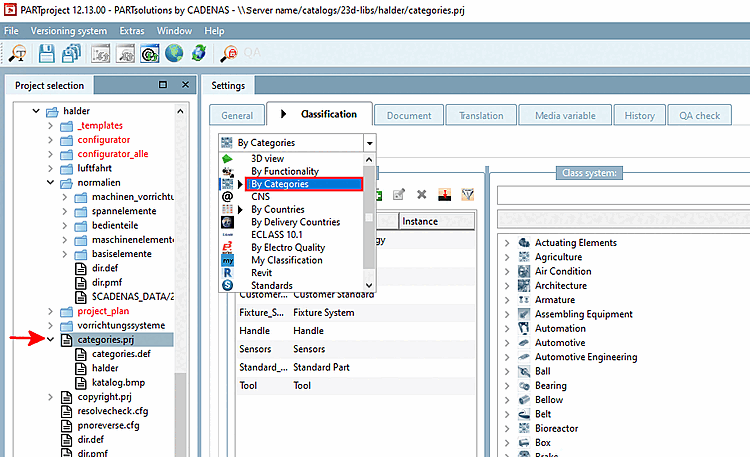Image resolution: width=750 pixels, height=457 pixels.
Task: Select resolvecheck.cfg file
Action: click(113, 411)
